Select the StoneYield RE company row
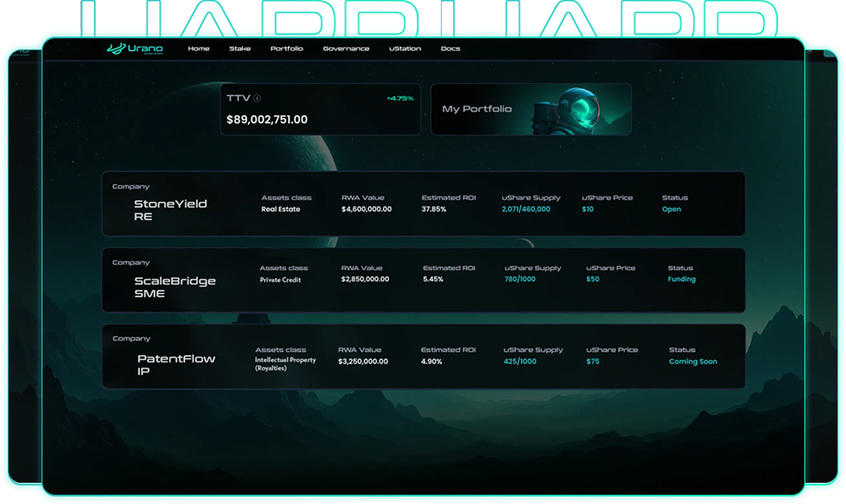Viewport: 846px width, 504px height. coord(171,210)
